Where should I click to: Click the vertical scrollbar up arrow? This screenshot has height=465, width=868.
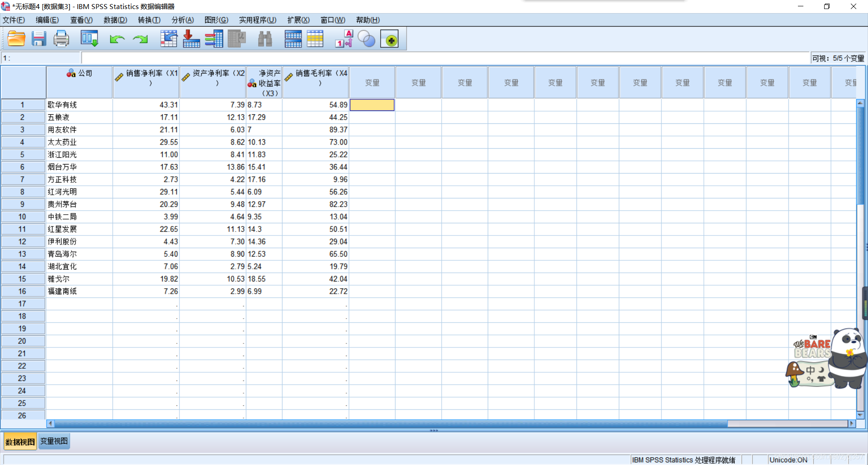860,103
